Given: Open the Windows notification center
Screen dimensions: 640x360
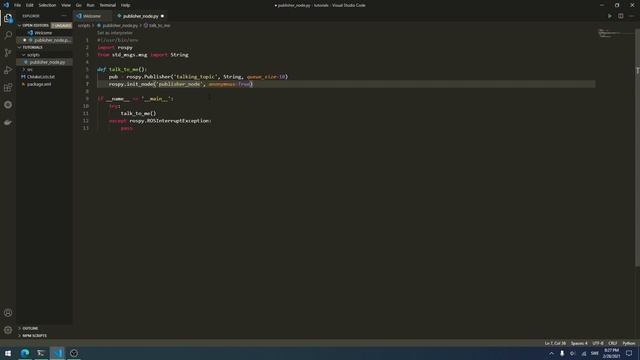Looking at the screenshot, I should click(x=629, y=353).
